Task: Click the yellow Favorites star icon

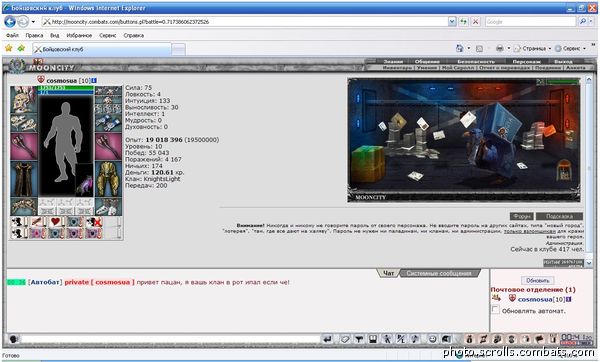Action: pyautogui.click(x=8, y=48)
